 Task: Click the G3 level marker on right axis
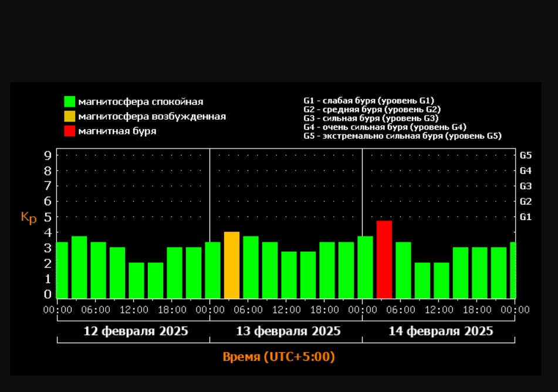pyautogui.click(x=525, y=186)
